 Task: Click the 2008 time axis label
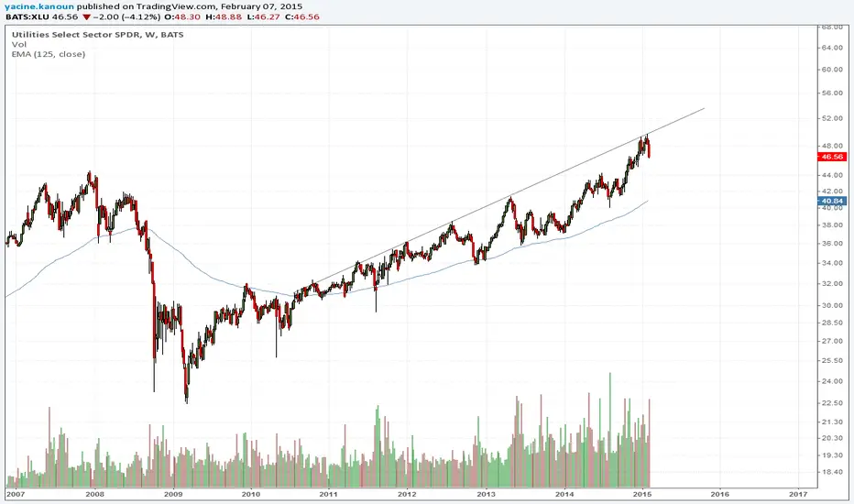(x=94, y=494)
